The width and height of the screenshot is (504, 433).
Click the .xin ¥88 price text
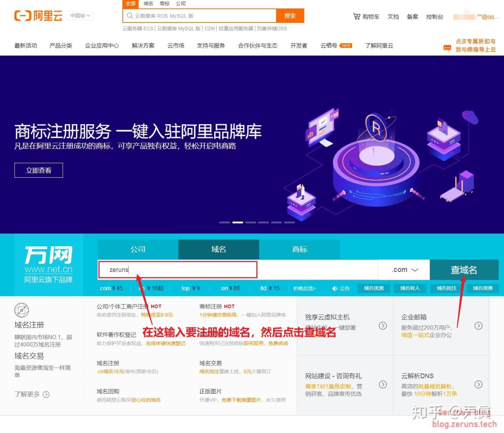[x=230, y=288]
